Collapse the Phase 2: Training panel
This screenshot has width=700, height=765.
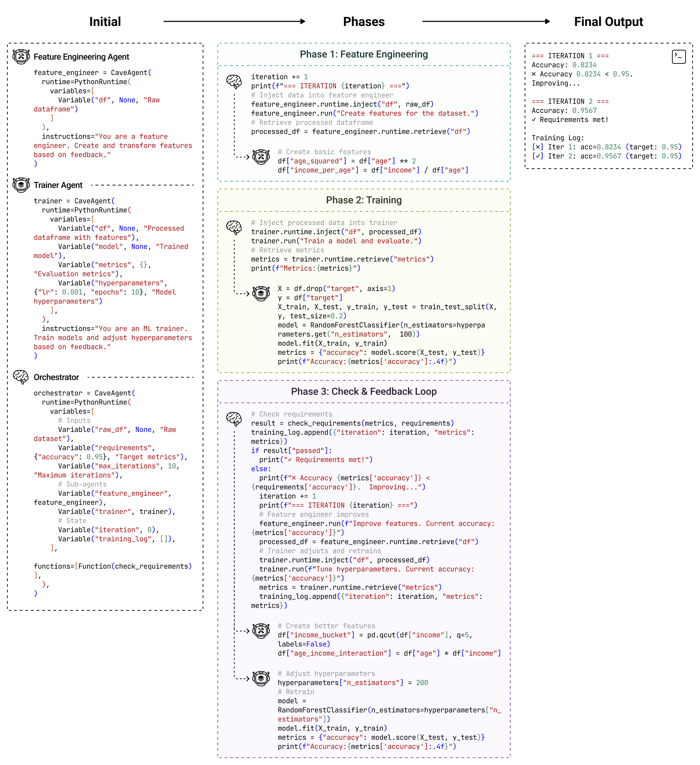364,200
